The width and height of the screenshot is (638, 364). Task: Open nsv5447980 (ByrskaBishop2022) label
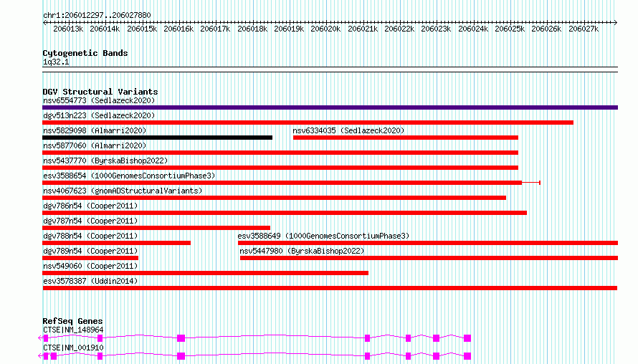[302, 251]
